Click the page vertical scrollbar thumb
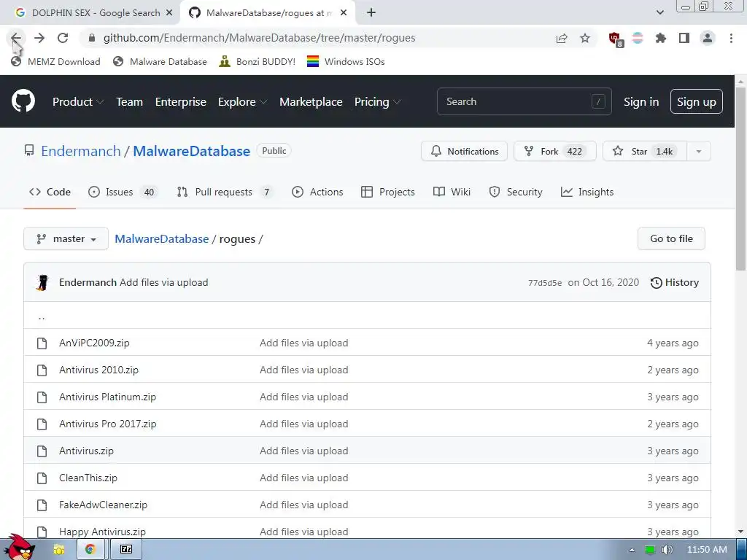This screenshot has width=747, height=560. (x=741, y=179)
